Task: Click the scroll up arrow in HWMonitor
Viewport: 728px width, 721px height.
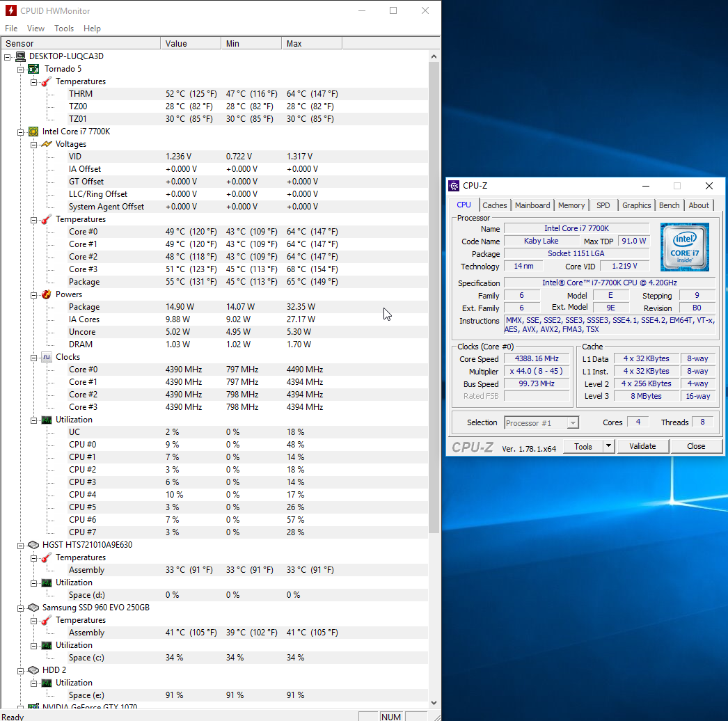Action: point(434,56)
